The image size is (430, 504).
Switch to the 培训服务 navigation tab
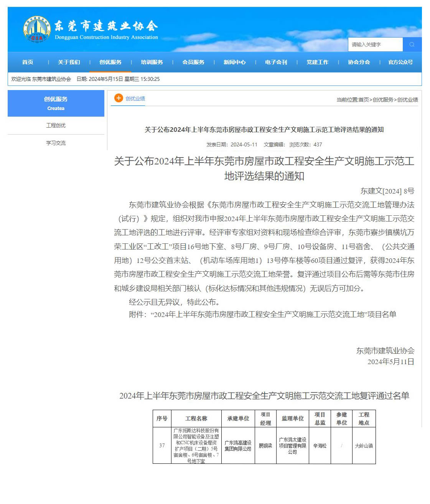[153, 62]
